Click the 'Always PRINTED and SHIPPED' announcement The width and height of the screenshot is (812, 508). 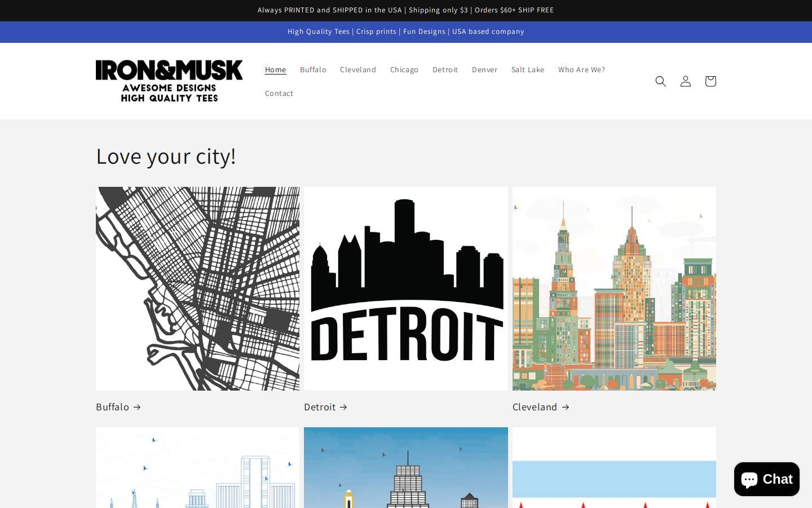pos(406,10)
